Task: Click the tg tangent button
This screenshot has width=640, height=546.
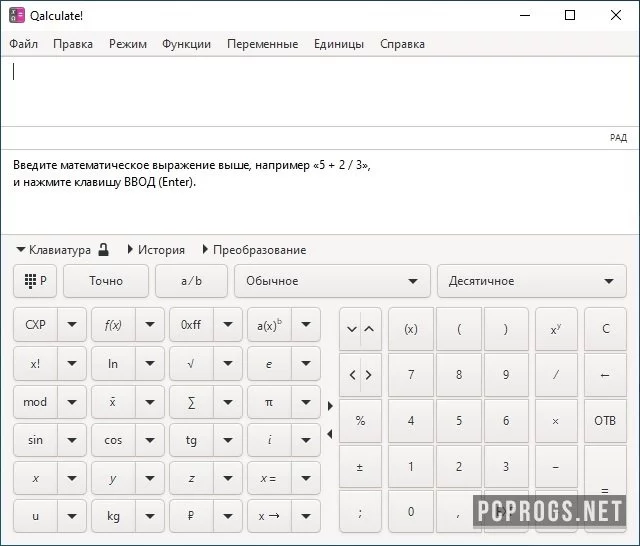Action: [x=191, y=440]
